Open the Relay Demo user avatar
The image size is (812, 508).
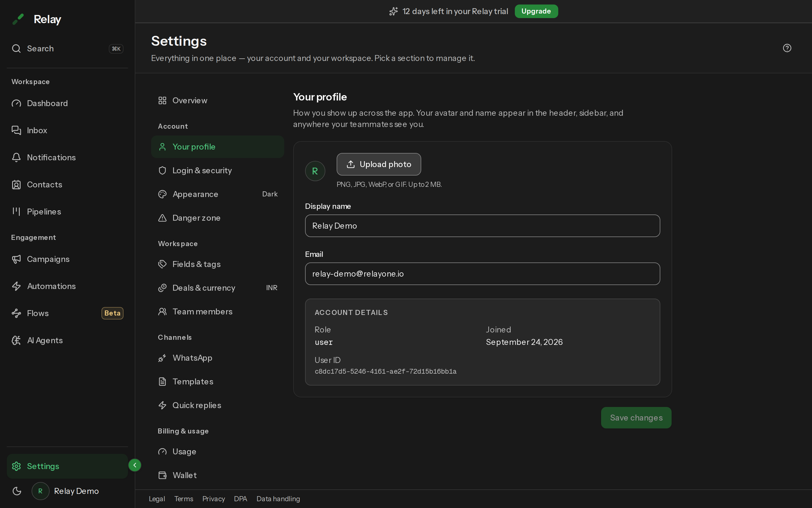pos(40,491)
